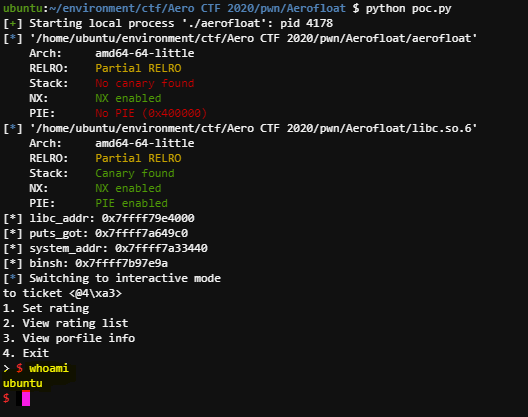Click the '4. Exit' menu line
Image resolution: width=528 pixels, height=417 pixels.
pos(26,353)
